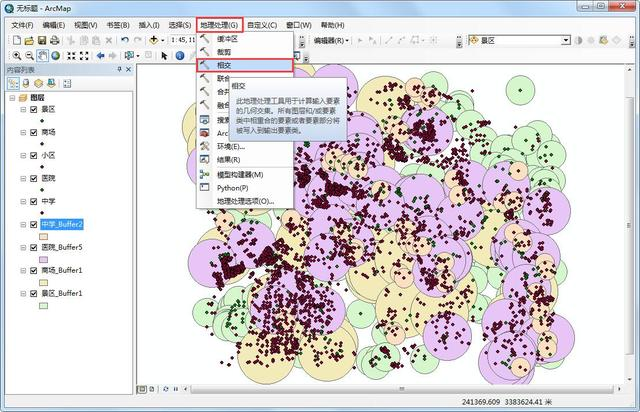Viewport: 640px width, 412px height.
Task: Collapse the 医院_Buffer5 layer legend
Action: 23,247
